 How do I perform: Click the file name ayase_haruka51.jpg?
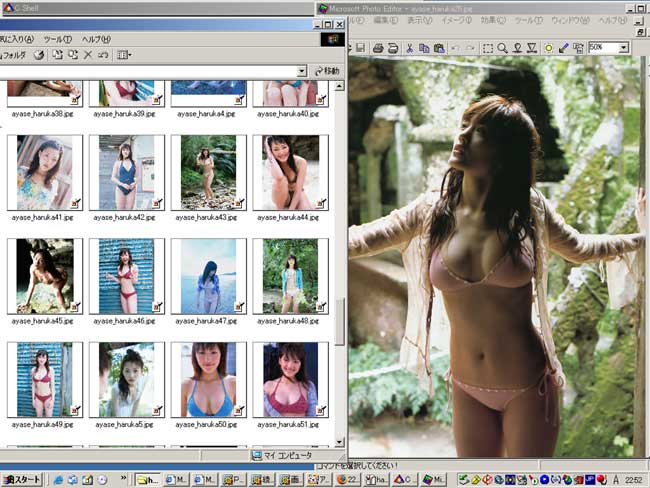[x=288, y=425]
